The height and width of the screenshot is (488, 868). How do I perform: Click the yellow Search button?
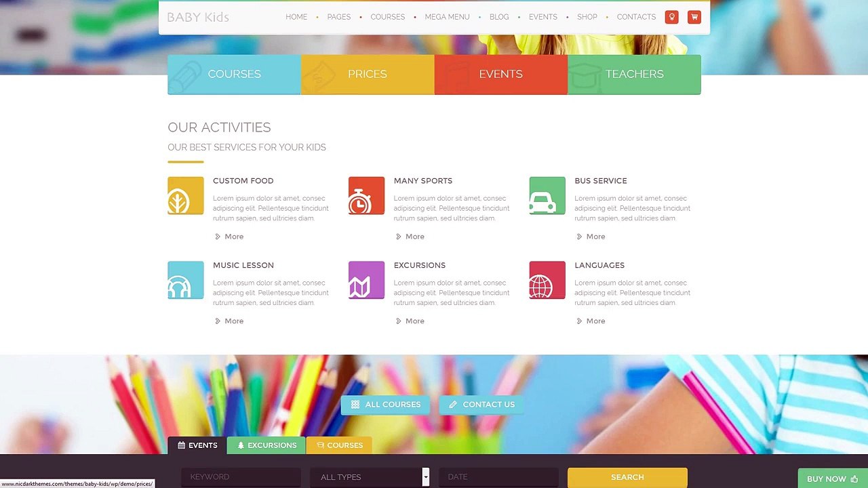627,477
